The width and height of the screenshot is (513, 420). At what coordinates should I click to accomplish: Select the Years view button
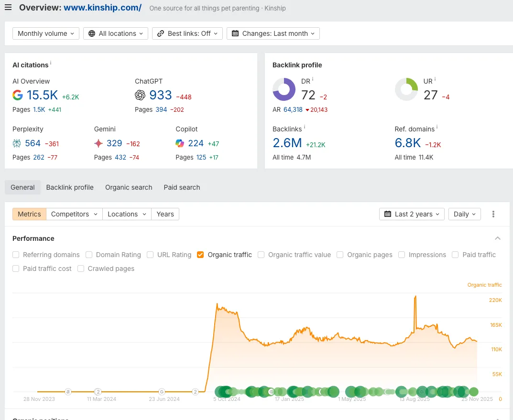pyautogui.click(x=165, y=214)
